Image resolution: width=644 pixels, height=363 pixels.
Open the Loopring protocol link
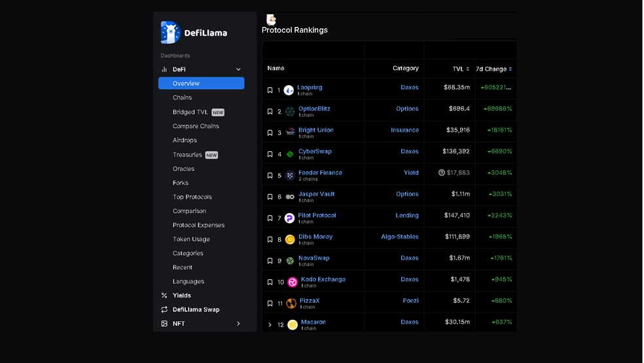click(310, 87)
